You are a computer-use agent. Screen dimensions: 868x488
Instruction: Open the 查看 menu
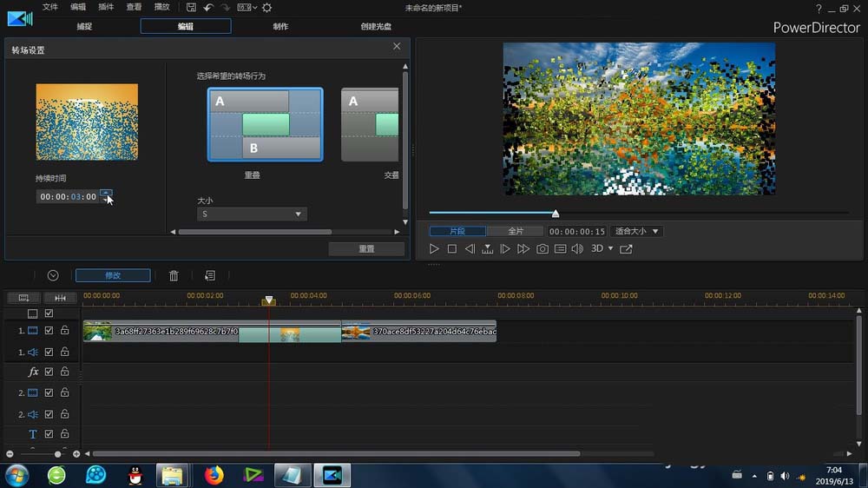point(134,7)
